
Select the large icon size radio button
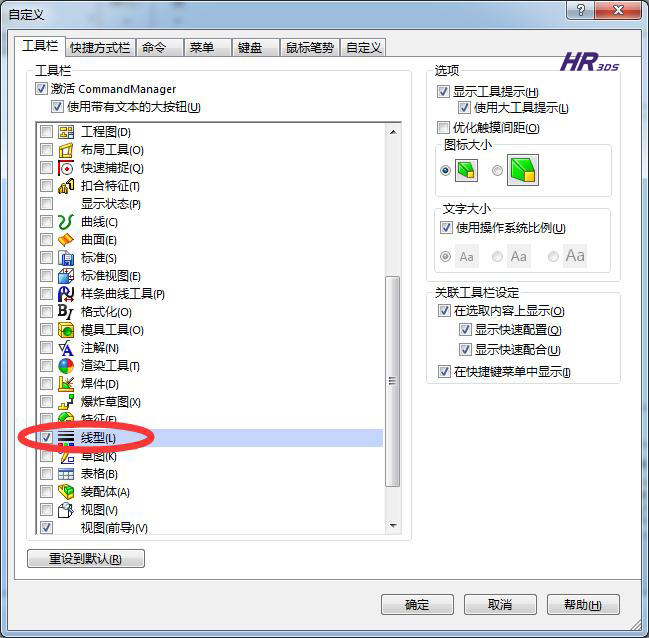(497, 170)
